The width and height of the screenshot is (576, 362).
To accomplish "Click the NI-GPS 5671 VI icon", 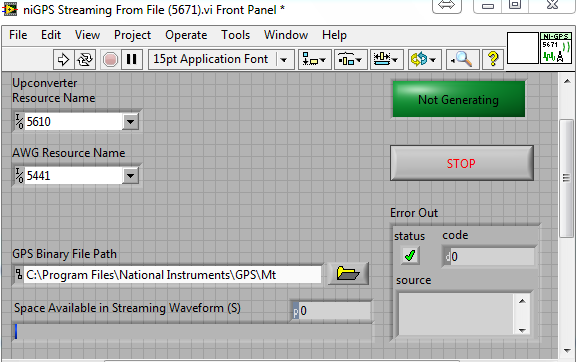I will (x=556, y=48).
